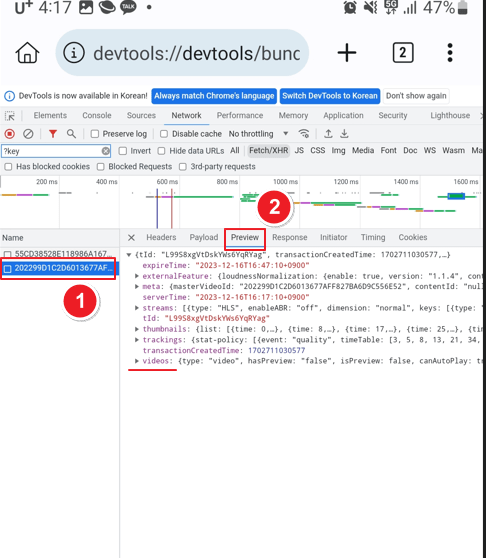The width and height of the screenshot is (486, 558).
Task: Check 3rd-party requests option
Action: pyautogui.click(x=183, y=167)
